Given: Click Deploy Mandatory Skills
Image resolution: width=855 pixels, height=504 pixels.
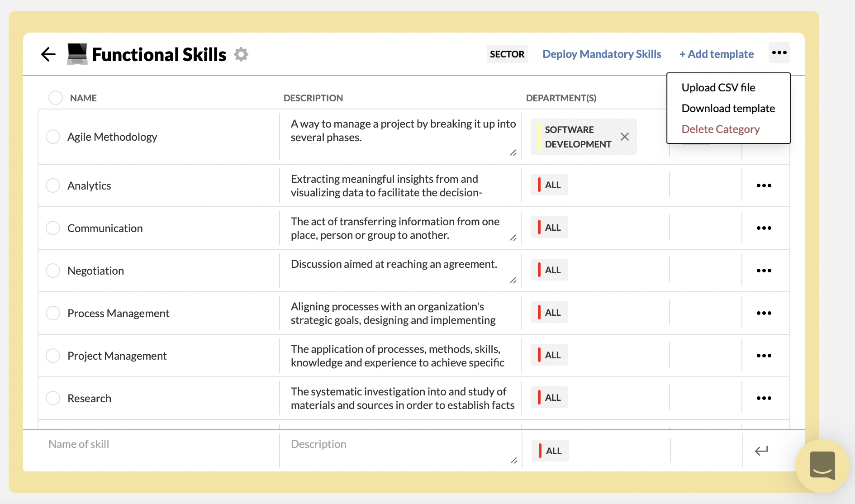Looking at the screenshot, I should [x=602, y=54].
